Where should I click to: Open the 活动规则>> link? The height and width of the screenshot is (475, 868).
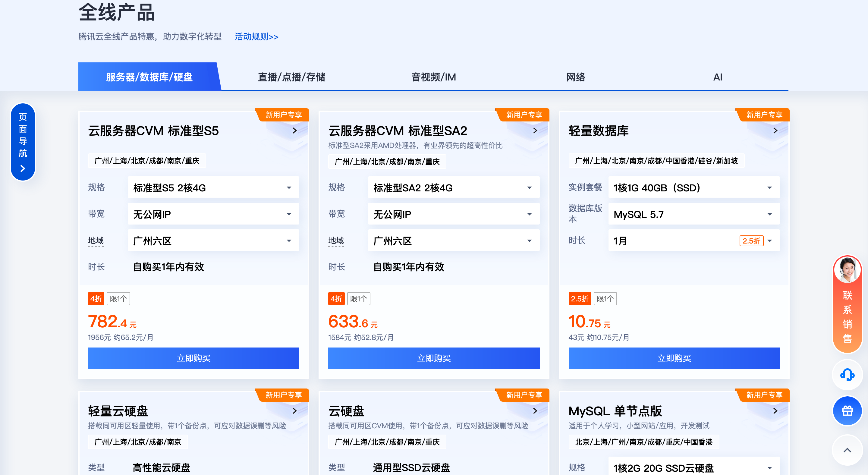coord(256,37)
